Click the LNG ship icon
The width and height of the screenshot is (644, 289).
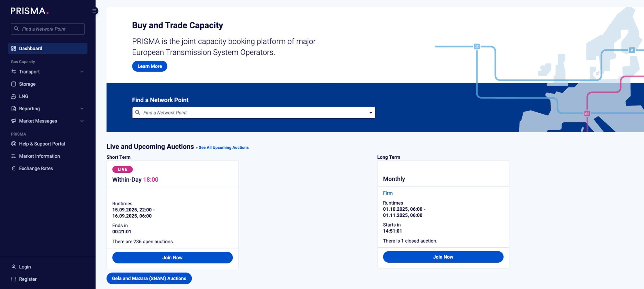[13, 96]
